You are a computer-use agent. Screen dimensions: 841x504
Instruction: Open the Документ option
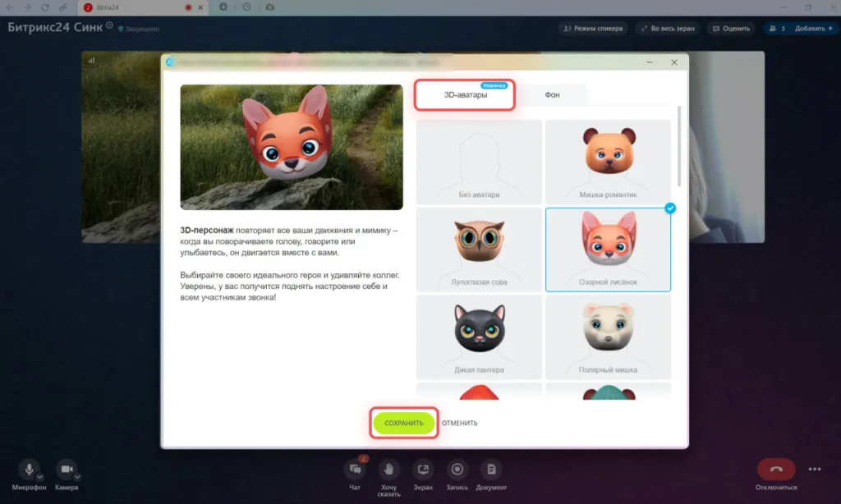[x=491, y=470]
